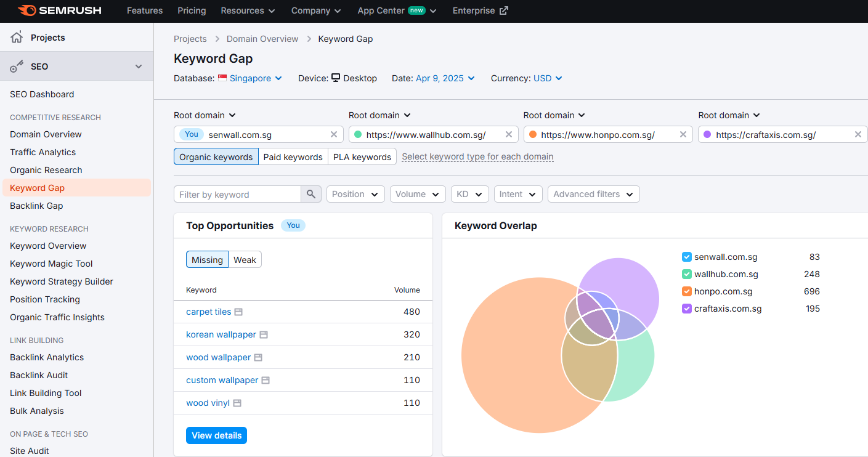The image size is (868, 457).
Task: Click the Filter by keyword input
Action: coord(237,194)
